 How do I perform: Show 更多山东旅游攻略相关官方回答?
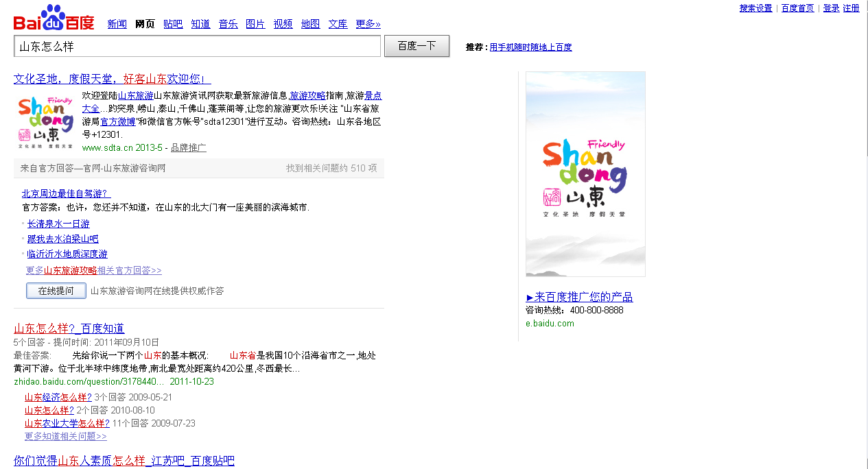(94, 271)
